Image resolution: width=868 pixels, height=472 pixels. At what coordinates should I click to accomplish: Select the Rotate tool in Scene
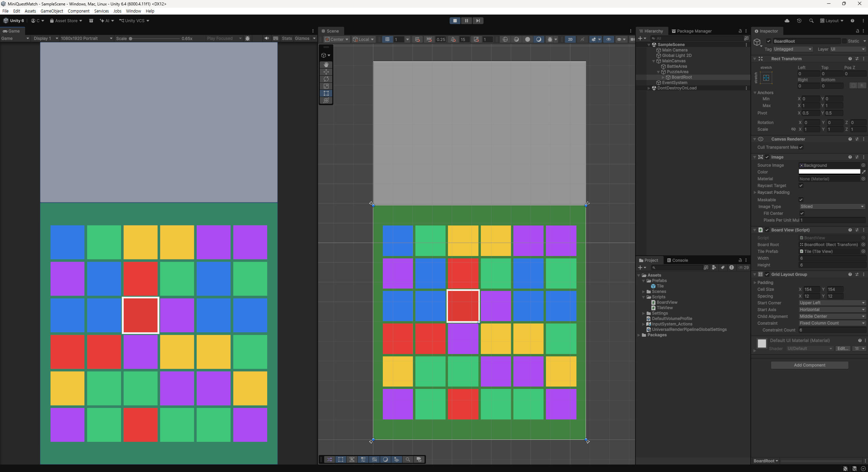(x=326, y=79)
